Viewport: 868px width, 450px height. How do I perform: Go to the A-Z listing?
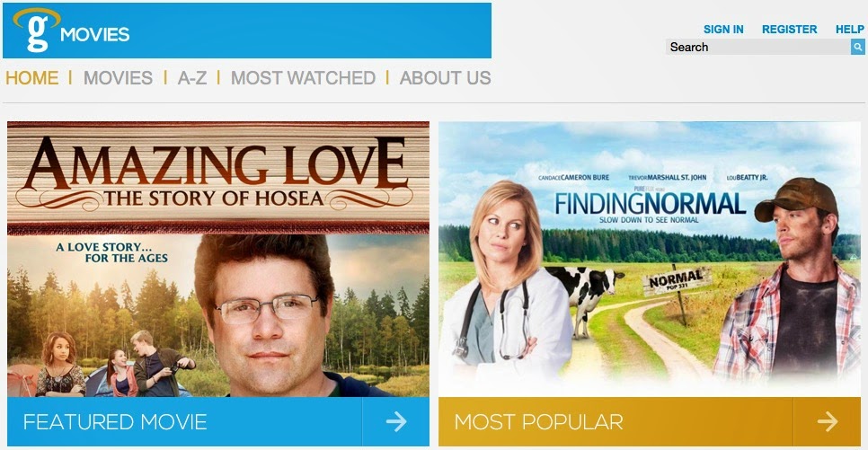[192, 78]
